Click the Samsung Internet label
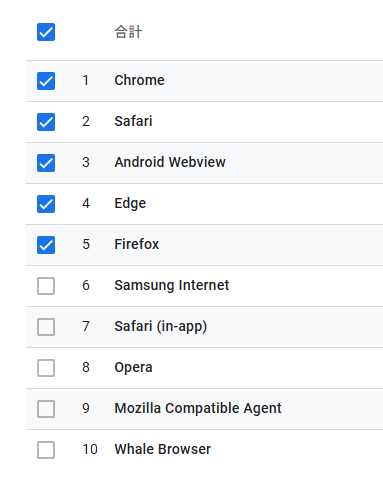The width and height of the screenshot is (383, 485). 172,286
